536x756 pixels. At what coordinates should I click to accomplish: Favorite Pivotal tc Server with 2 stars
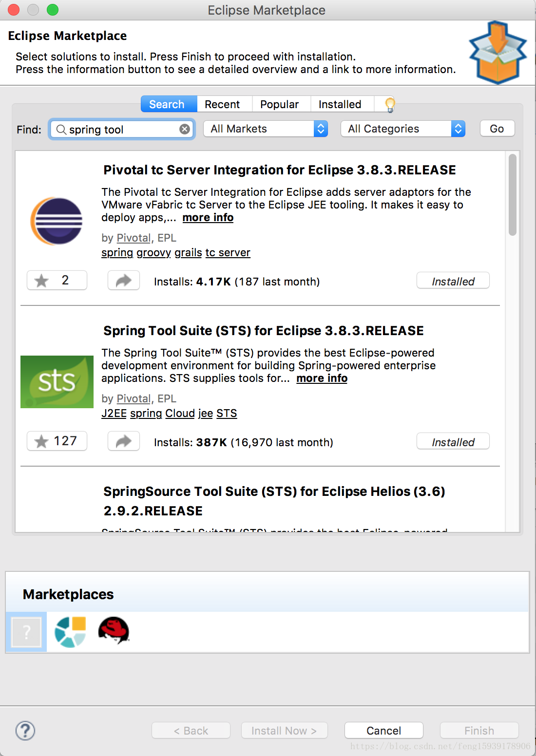tap(57, 280)
